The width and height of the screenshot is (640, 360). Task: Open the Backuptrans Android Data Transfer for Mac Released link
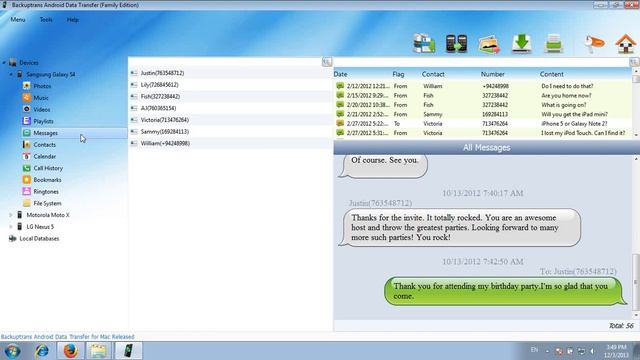coord(67,337)
